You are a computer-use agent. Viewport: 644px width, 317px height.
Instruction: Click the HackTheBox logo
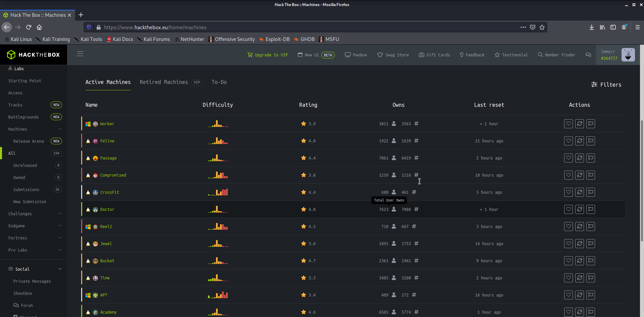(x=33, y=55)
